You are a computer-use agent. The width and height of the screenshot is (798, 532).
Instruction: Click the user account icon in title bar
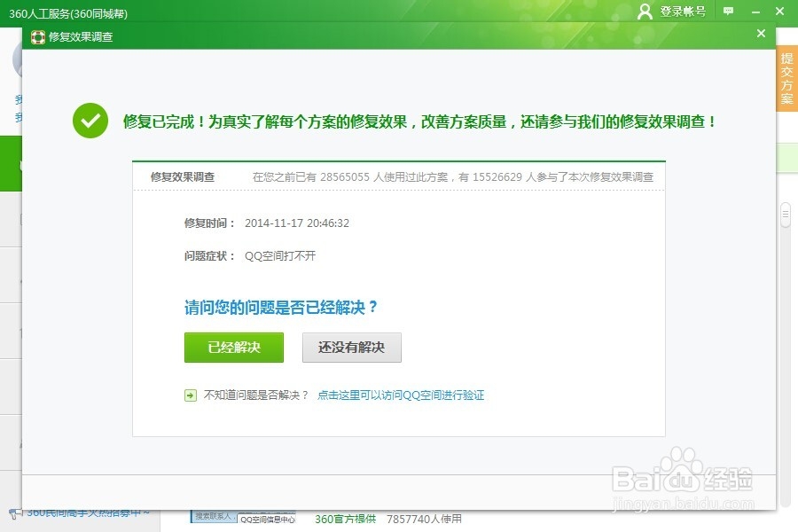click(645, 12)
